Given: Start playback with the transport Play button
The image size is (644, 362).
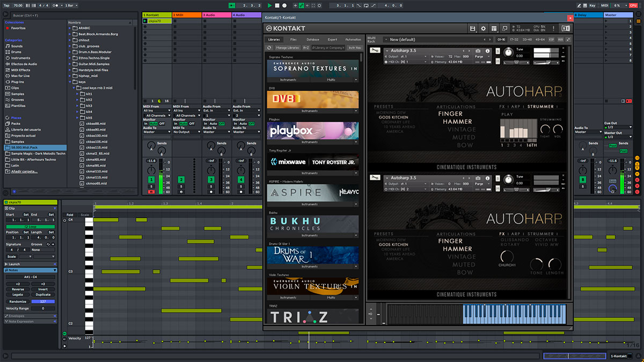Looking at the screenshot, I should pos(269,5).
